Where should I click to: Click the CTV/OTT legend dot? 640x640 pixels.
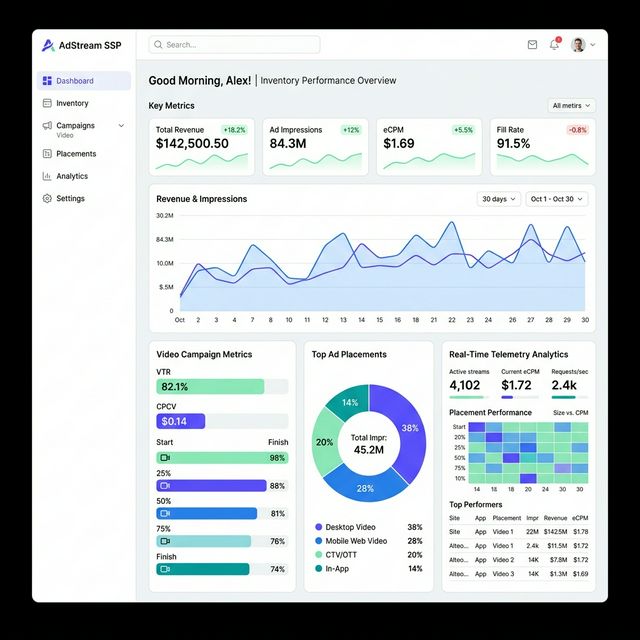point(319,555)
